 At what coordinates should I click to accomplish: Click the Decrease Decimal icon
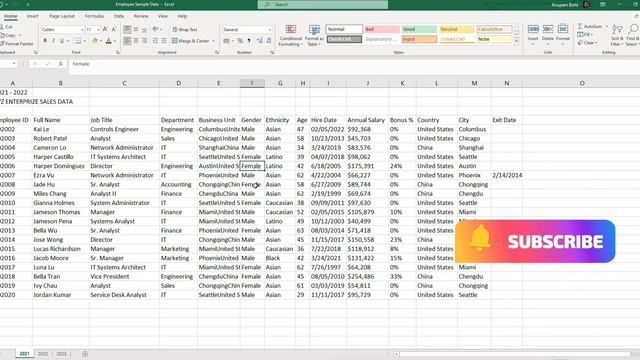[269, 41]
